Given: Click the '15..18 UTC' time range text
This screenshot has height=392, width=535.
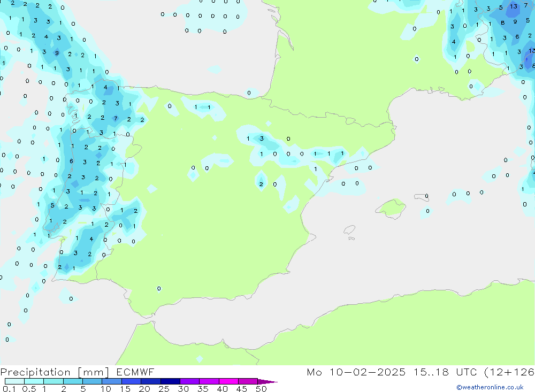Looking at the screenshot, I should tap(445, 372).
